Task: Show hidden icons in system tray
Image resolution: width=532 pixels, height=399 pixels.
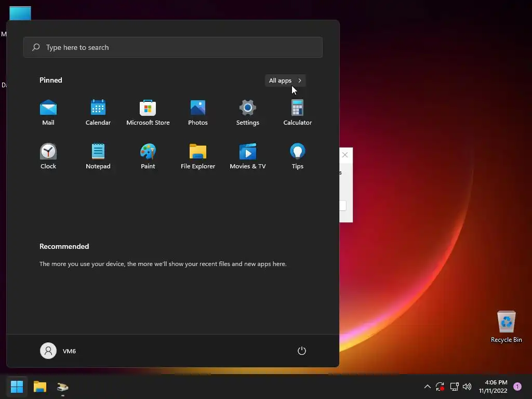Action: (428, 387)
